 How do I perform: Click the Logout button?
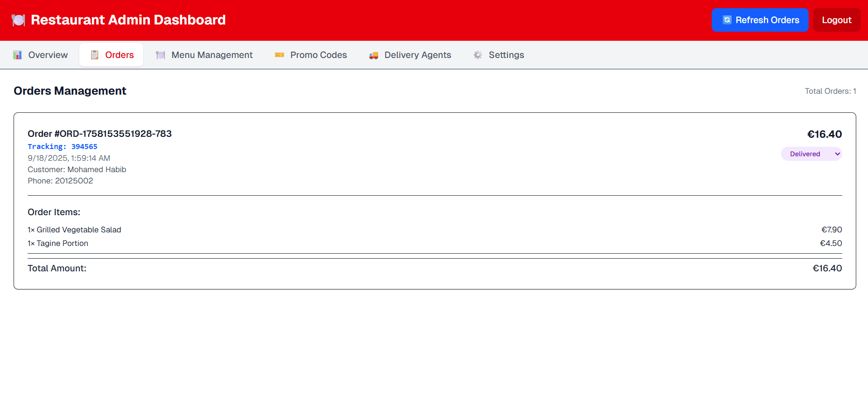coord(836,20)
